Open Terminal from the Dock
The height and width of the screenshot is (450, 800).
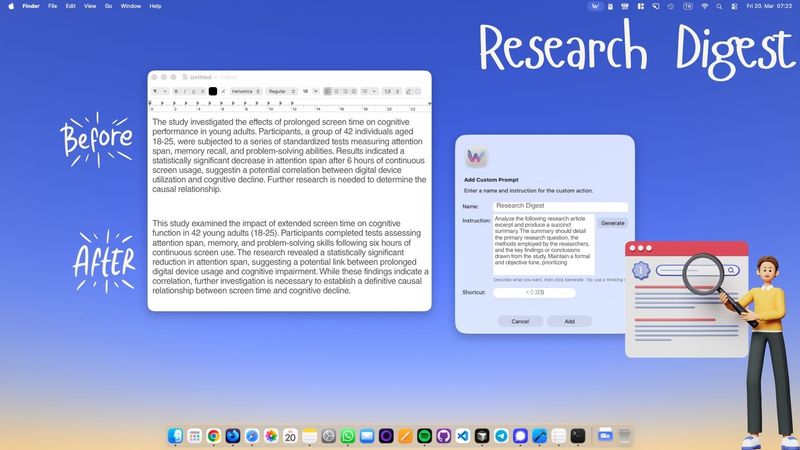[578, 436]
